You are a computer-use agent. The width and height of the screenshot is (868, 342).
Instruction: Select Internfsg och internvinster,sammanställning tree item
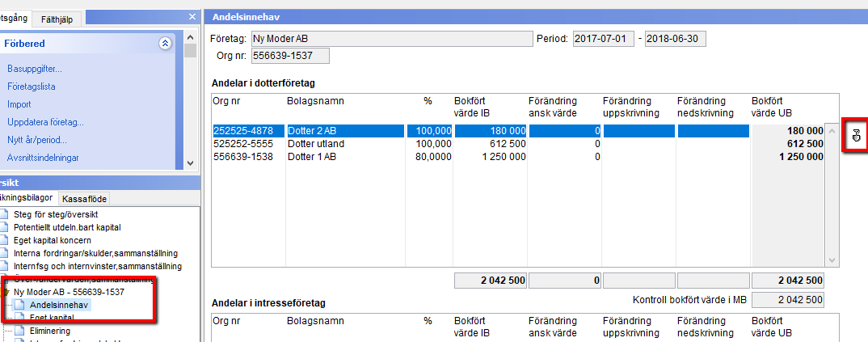point(98,267)
